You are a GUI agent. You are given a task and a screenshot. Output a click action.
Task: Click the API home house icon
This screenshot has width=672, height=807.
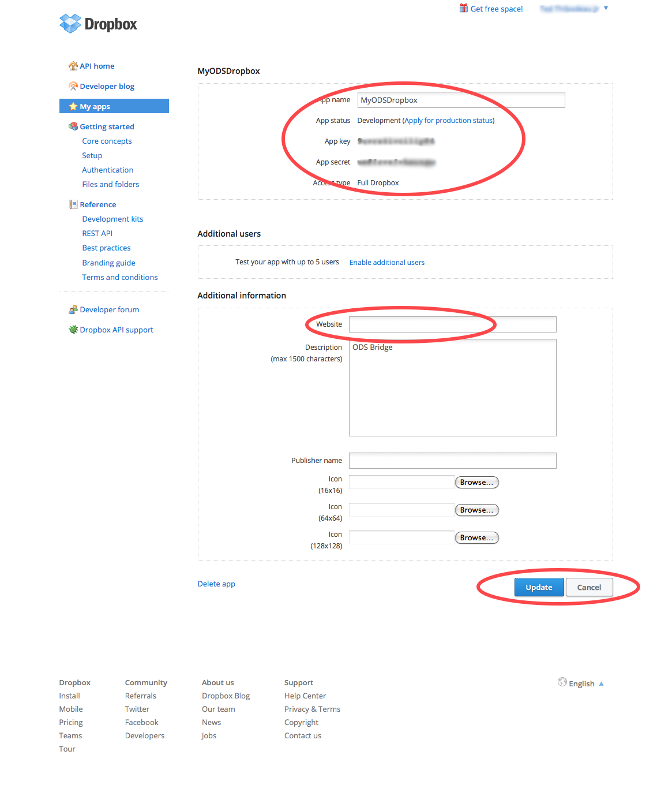coord(73,66)
